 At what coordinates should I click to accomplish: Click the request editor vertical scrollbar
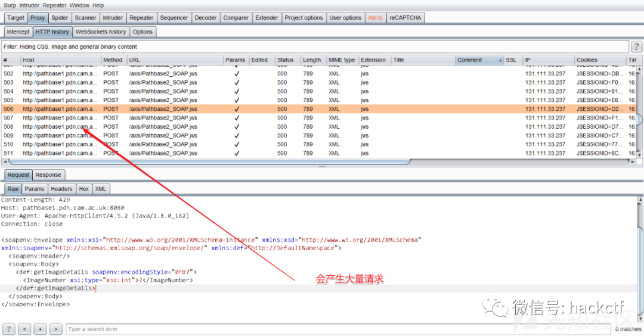(x=640, y=259)
